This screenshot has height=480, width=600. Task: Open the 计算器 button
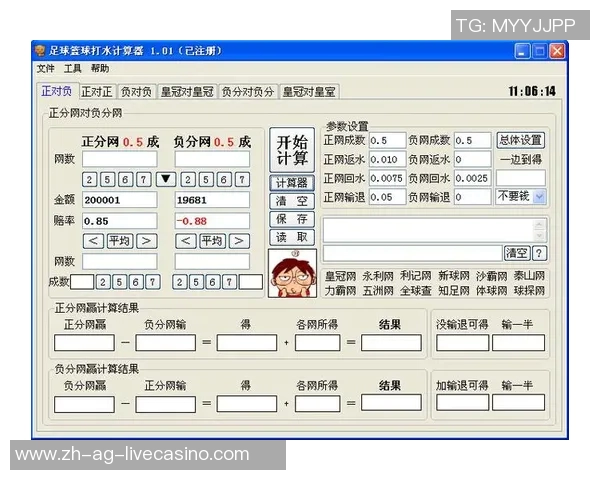(292, 183)
